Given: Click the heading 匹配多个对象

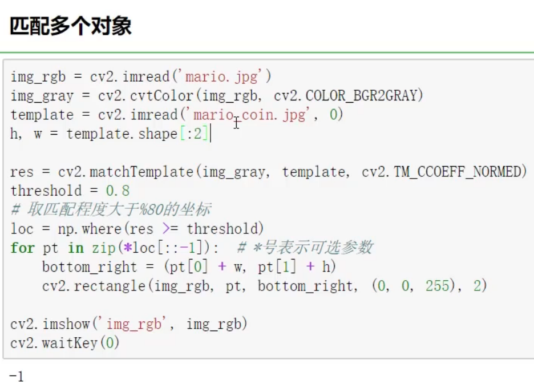Looking at the screenshot, I should tap(71, 26).
